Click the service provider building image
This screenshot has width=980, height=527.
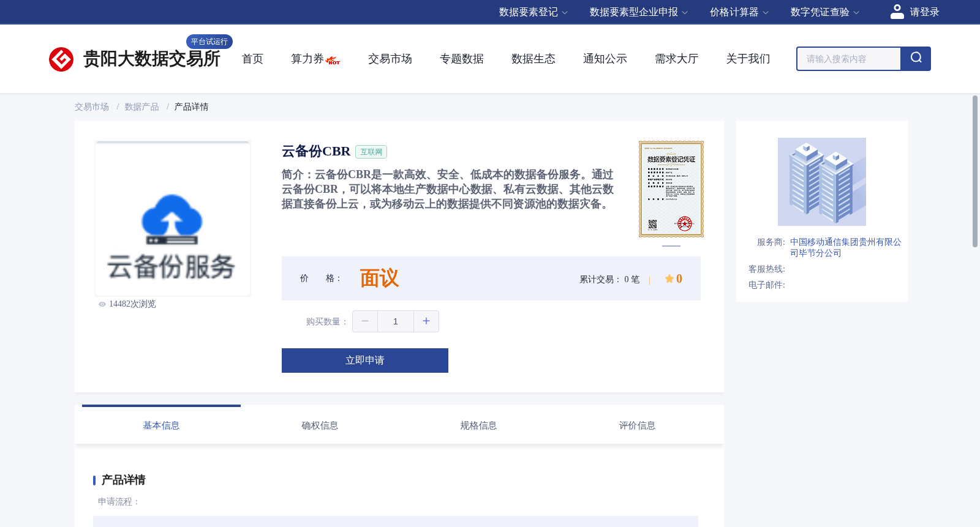[x=822, y=182]
